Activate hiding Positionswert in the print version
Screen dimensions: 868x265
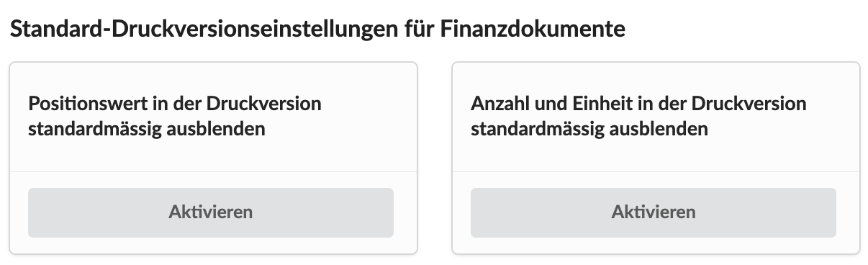pos(211,212)
